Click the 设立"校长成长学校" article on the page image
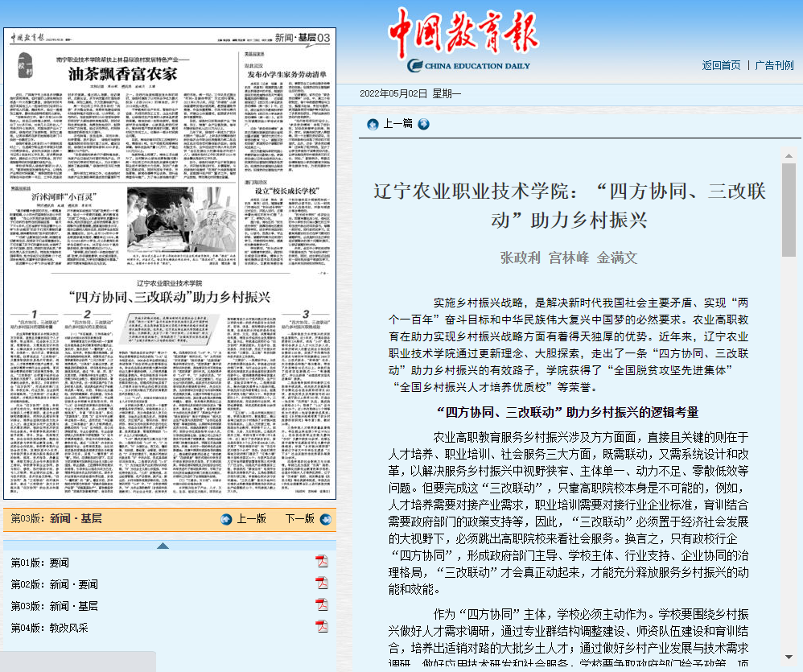 coord(286,191)
